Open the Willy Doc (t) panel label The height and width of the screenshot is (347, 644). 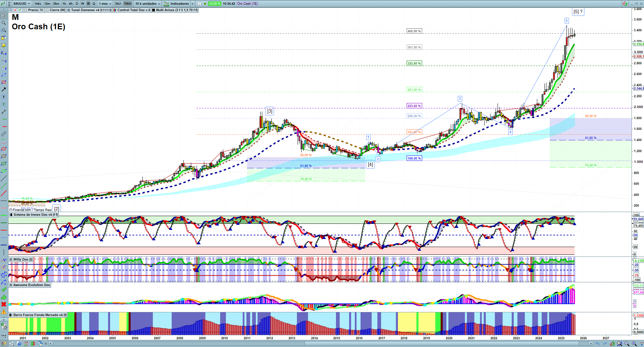(x=21, y=259)
